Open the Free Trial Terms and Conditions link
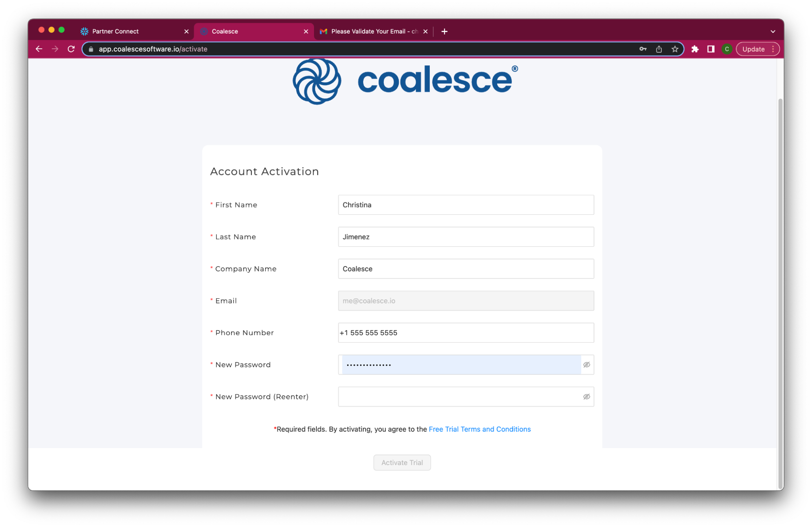 (x=479, y=429)
